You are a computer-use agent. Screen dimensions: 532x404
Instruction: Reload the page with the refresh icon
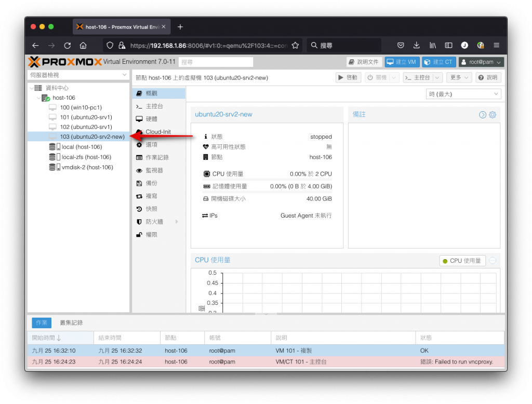point(68,46)
